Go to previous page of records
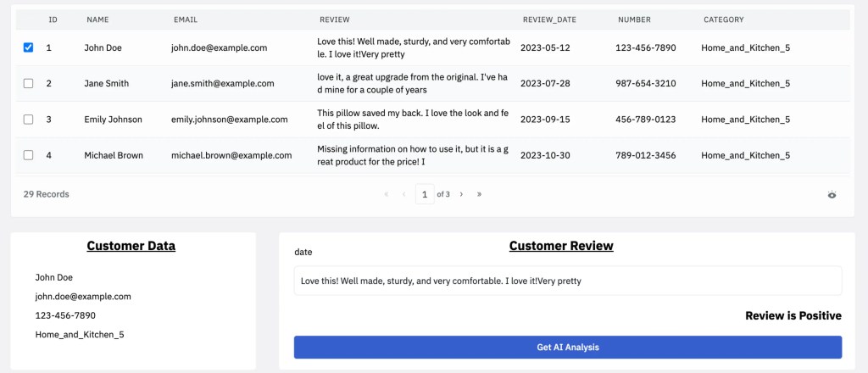 click(403, 194)
